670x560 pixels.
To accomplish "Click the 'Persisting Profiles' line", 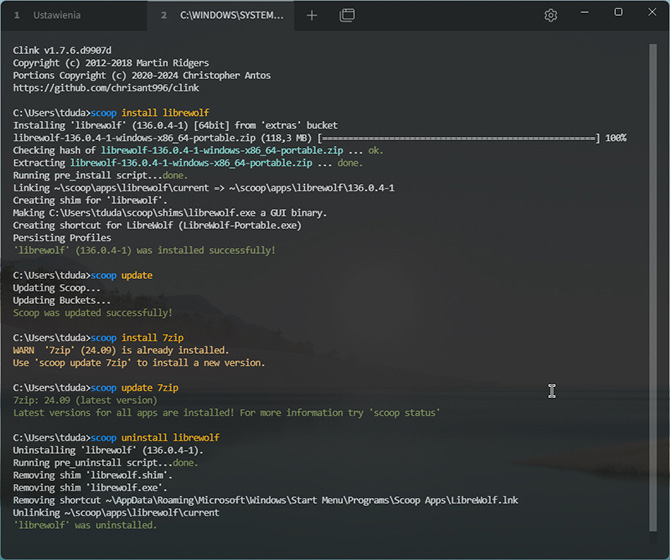I will pos(62,238).
